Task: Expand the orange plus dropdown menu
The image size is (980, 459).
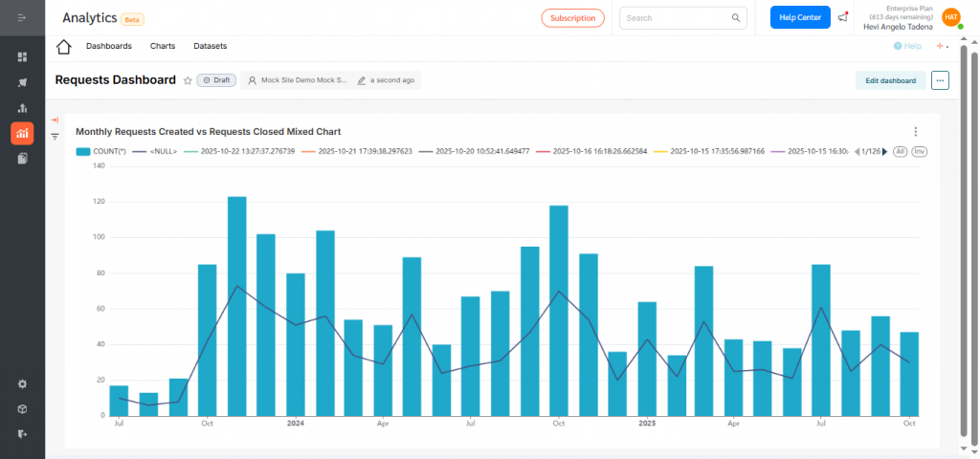Action: (x=942, y=46)
